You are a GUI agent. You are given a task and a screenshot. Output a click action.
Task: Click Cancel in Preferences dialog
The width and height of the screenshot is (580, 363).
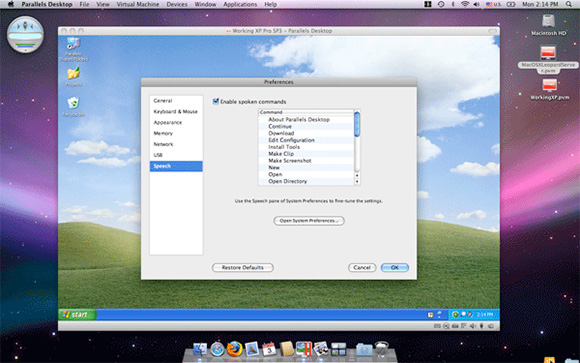coord(362,267)
